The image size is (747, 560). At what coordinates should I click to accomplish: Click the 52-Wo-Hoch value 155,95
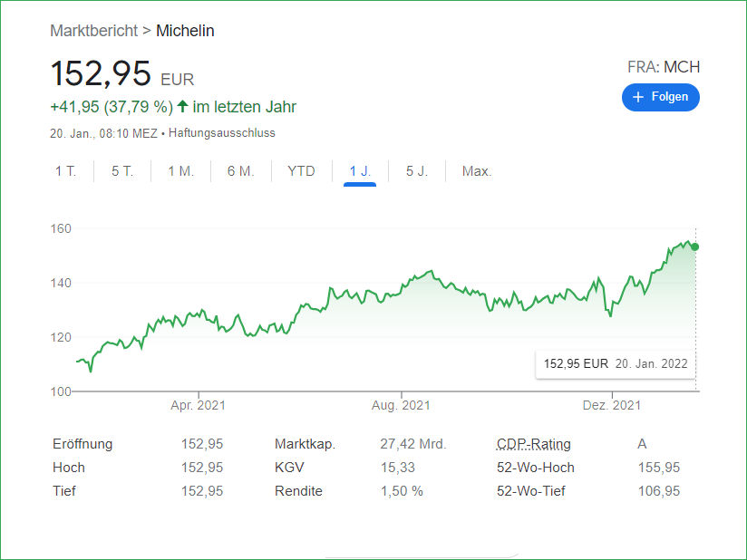[x=659, y=468]
